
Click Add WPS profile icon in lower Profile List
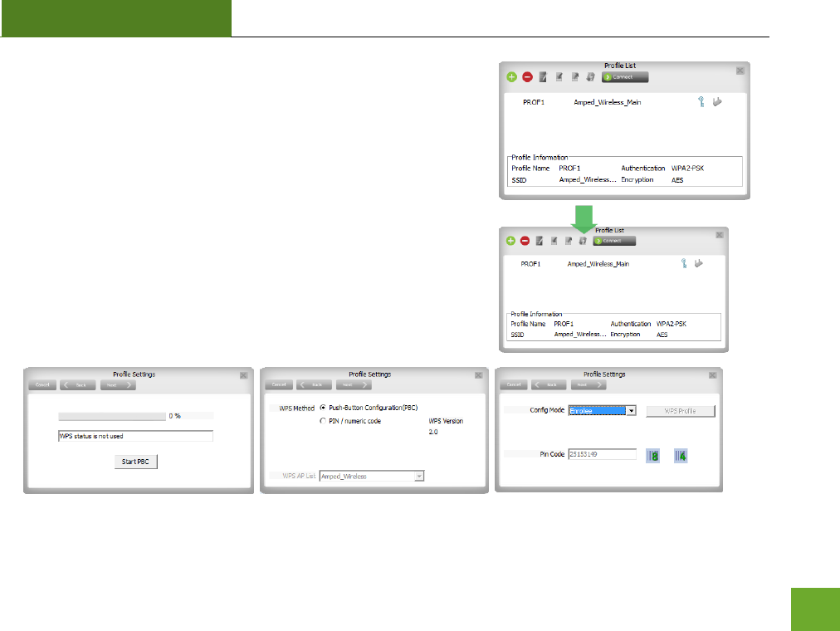click(583, 241)
